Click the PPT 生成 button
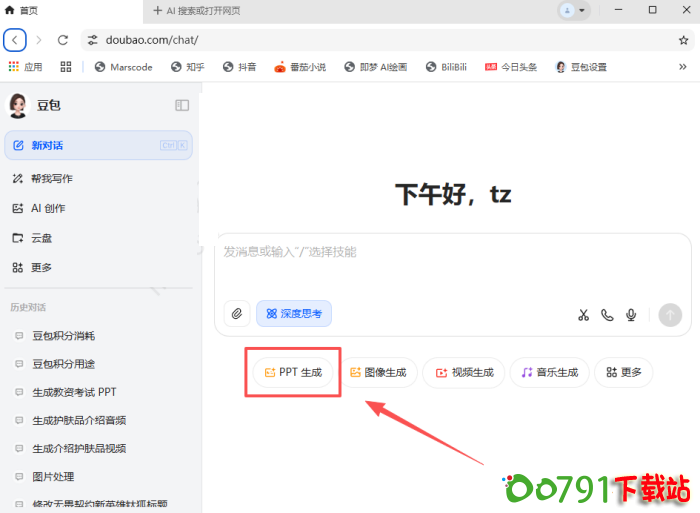The height and width of the screenshot is (513, 700). [x=293, y=373]
